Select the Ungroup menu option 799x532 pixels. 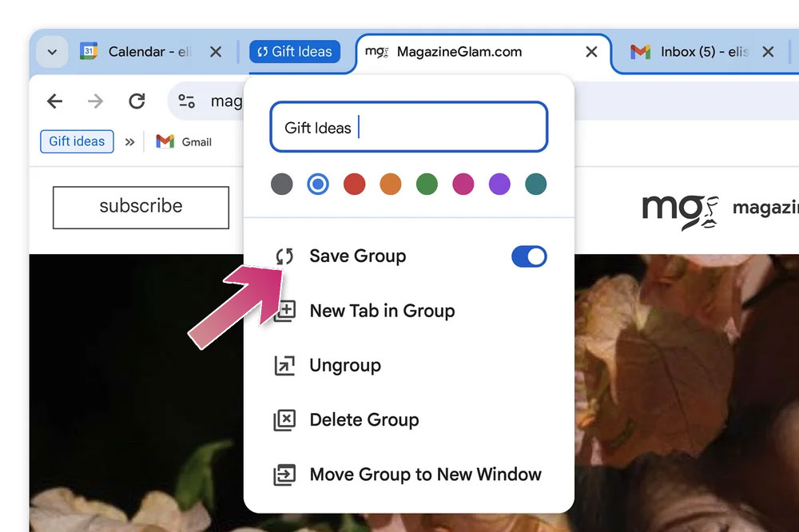[x=408, y=365]
